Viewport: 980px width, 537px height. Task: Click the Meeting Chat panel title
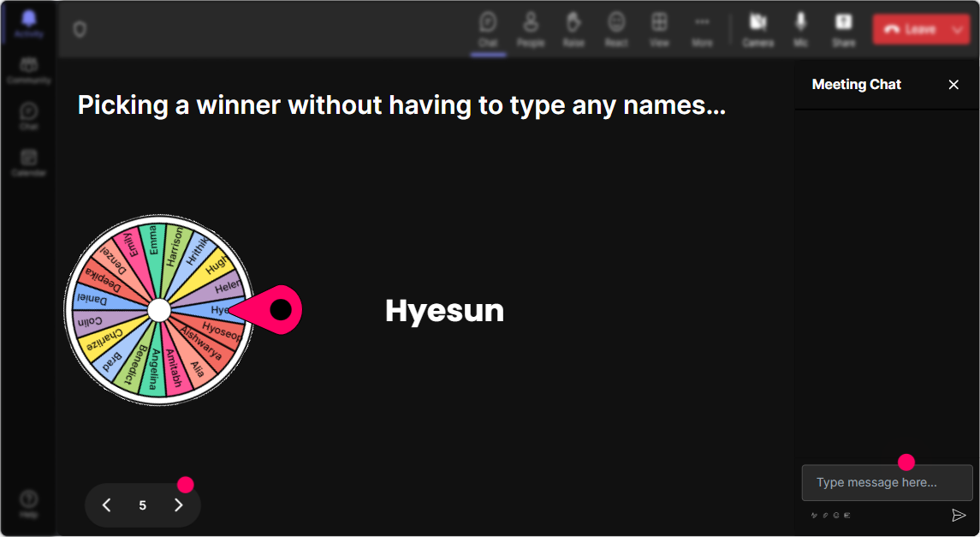coord(856,85)
